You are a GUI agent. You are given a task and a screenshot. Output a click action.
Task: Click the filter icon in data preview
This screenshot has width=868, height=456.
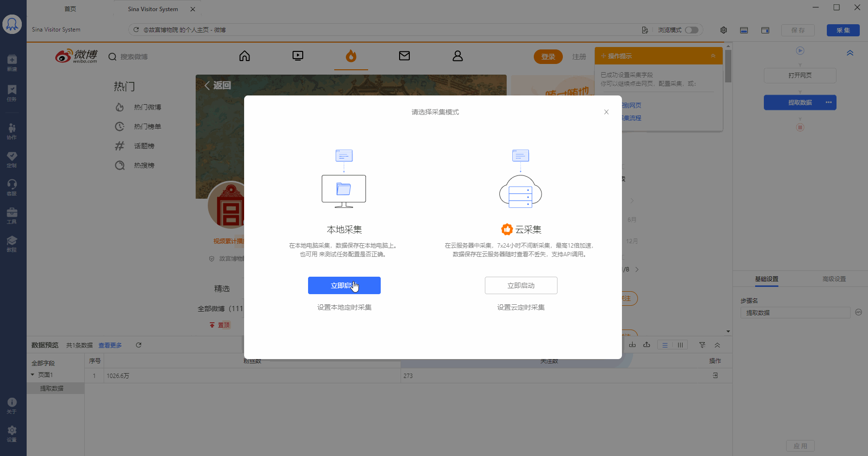[x=702, y=345]
